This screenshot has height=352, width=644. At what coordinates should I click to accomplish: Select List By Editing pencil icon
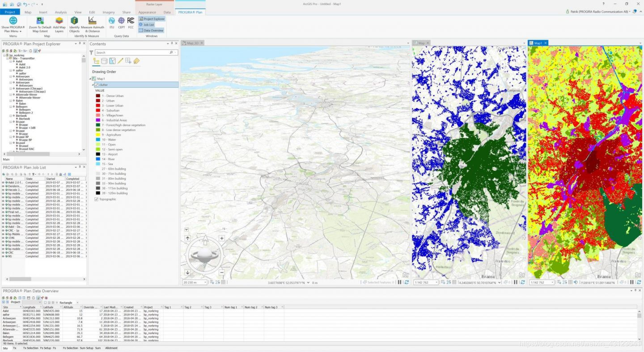click(120, 61)
